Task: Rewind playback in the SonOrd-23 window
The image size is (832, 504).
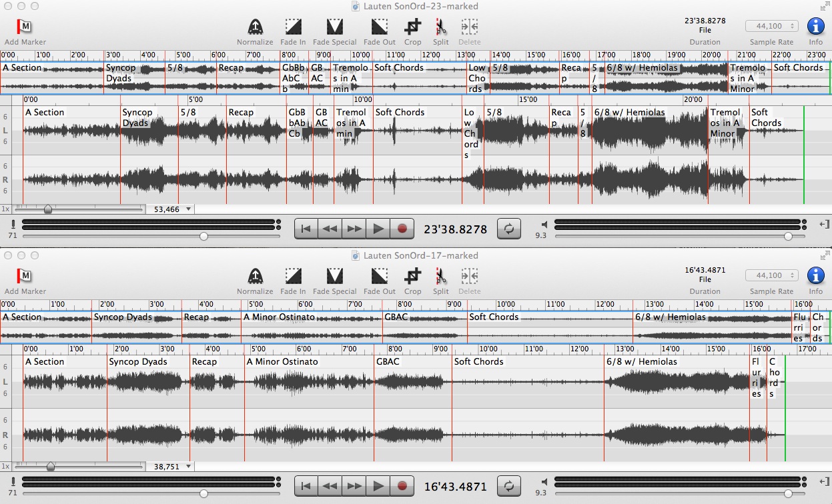Action: pos(330,229)
